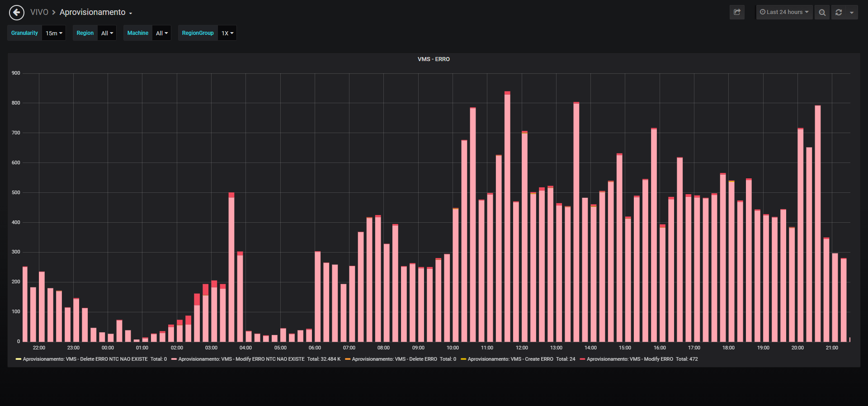Click the Total: 24 legend value
The width and height of the screenshot is (868, 406).
pyautogui.click(x=566, y=359)
